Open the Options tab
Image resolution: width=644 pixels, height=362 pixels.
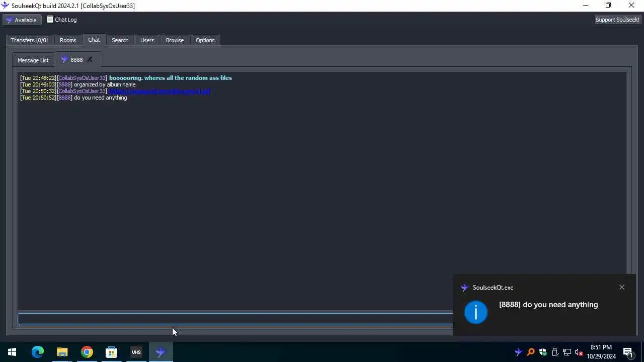[205, 40]
